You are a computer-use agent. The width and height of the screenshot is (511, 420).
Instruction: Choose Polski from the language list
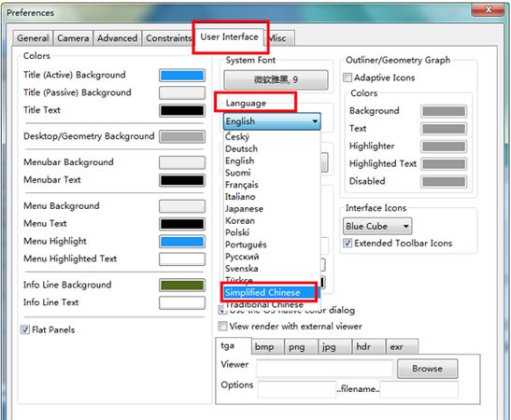point(272,232)
